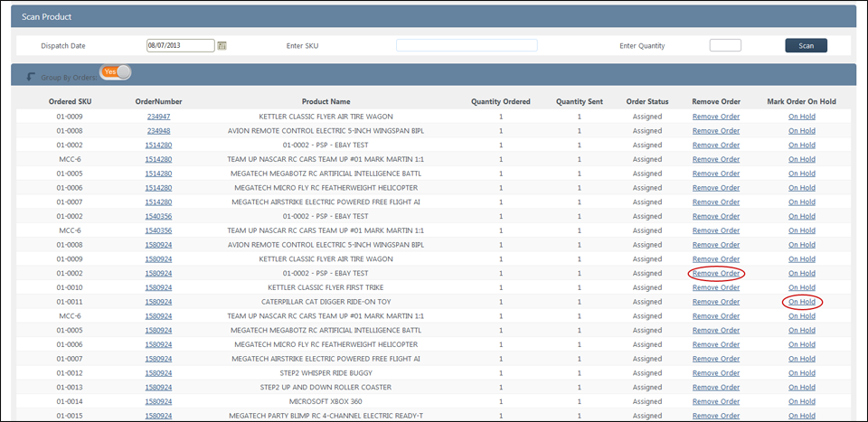The image size is (868, 422).
Task: Open order link for MICROSOFT XBOX 360
Action: tap(158, 401)
